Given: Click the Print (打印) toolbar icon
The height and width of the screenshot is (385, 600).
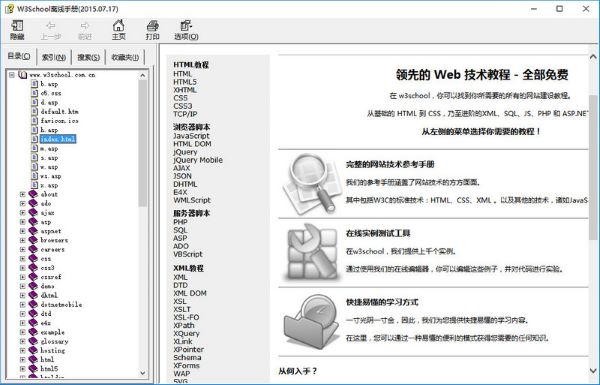Looking at the screenshot, I should (152, 26).
